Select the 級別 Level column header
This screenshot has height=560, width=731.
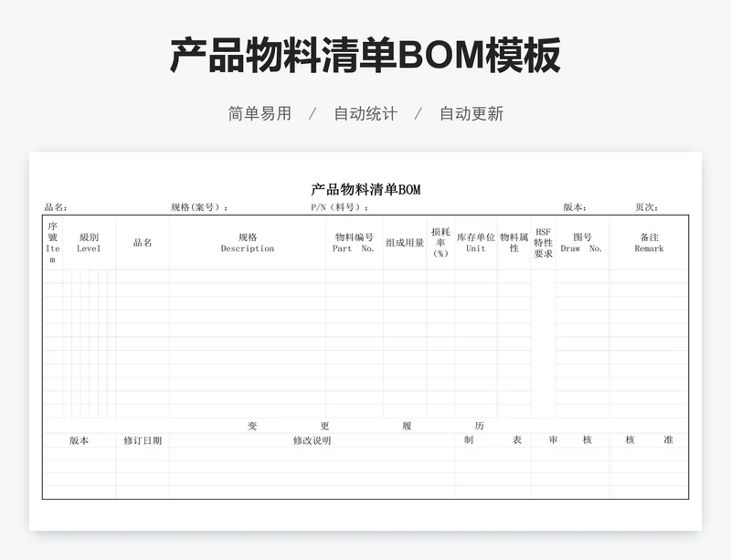pyautogui.click(x=89, y=242)
